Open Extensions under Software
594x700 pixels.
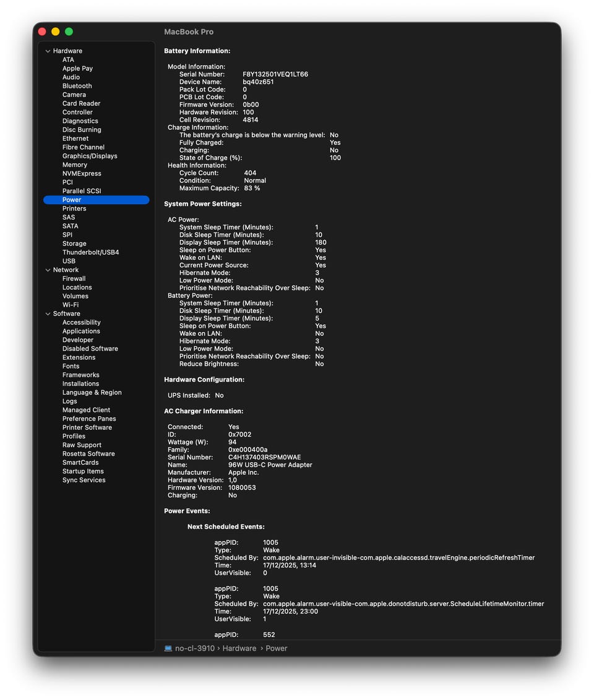pos(79,357)
